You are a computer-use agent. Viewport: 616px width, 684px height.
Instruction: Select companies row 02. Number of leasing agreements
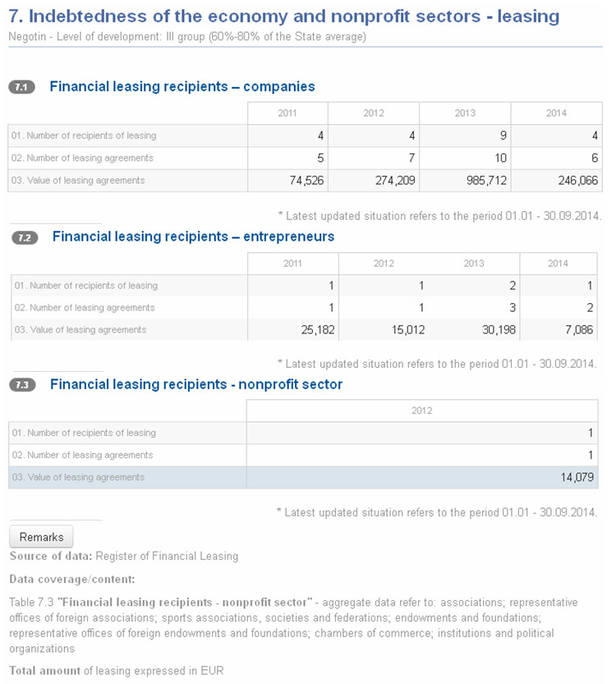point(305,158)
